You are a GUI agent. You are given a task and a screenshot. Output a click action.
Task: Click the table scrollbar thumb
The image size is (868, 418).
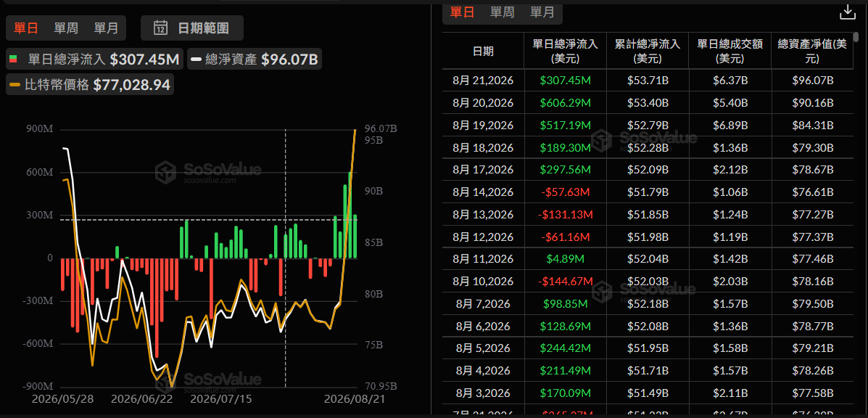[x=856, y=38]
